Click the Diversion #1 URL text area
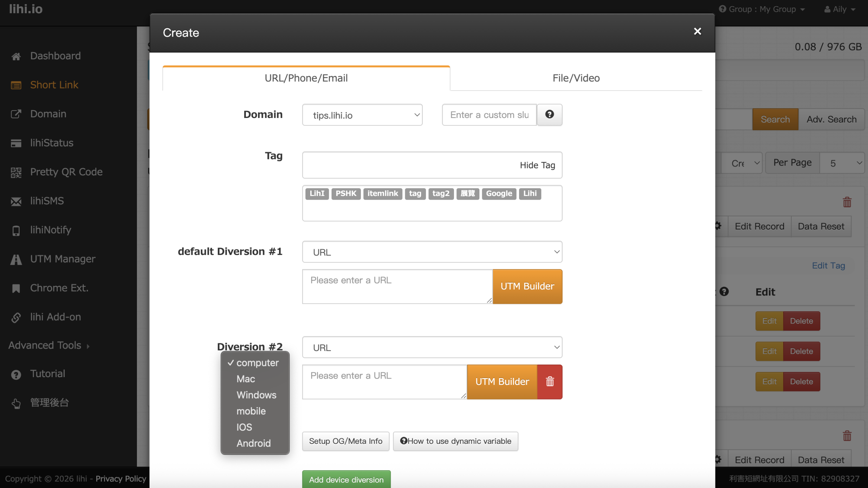 397,286
